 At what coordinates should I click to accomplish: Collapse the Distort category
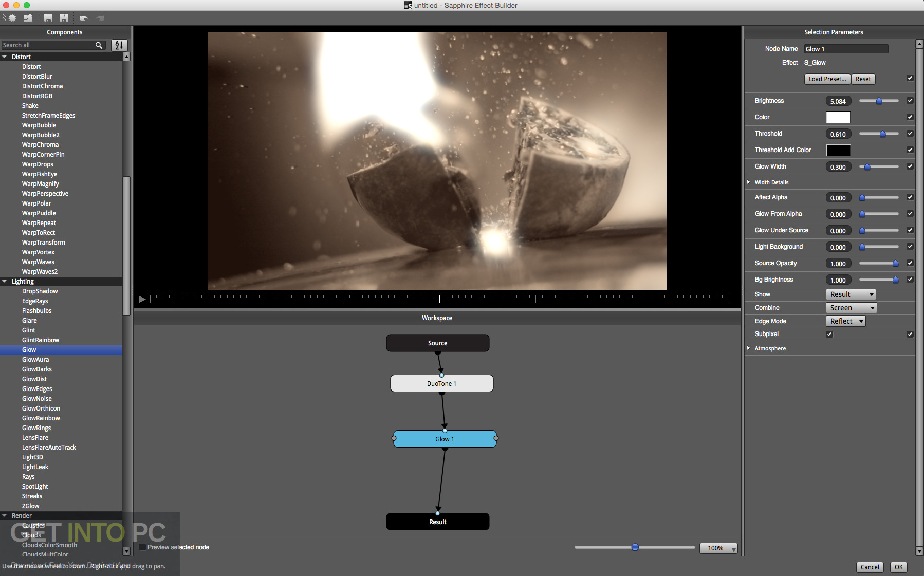[5, 57]
